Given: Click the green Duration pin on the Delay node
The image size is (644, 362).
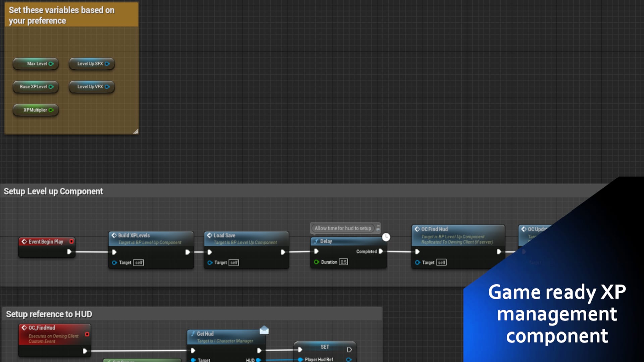Looking at the screenshot, I should coord(316,262).
